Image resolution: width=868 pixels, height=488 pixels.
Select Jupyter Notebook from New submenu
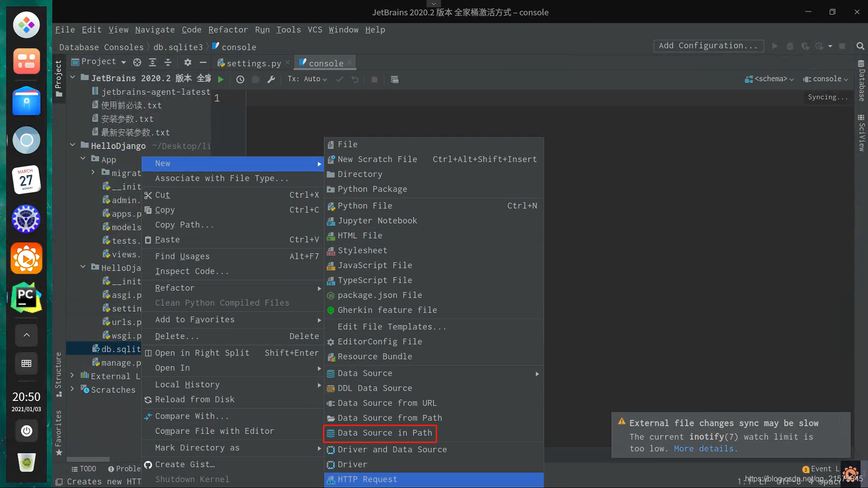click(434, 221)
